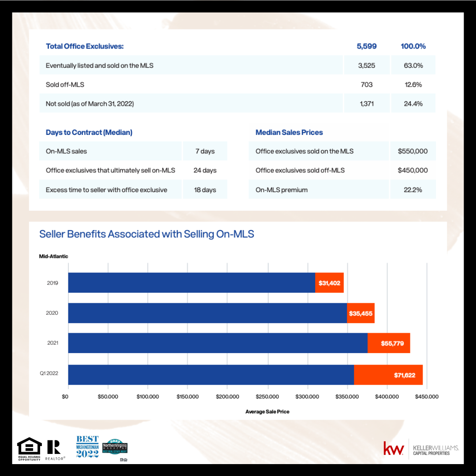Select the 'Average Sale Price' axis title
The width and height of the screenshot is (476, 476).
pos(268,412)
